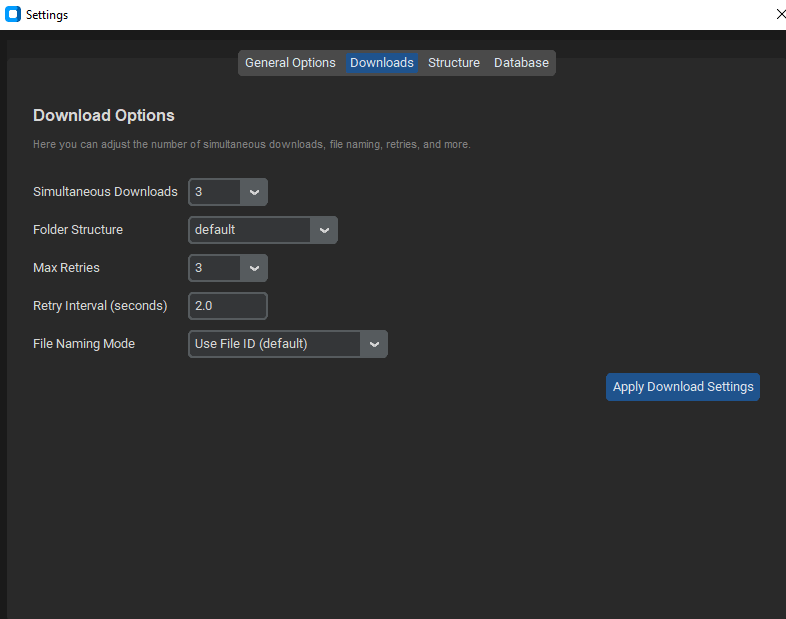786x619 pixels.
Task: Open the Folder Structure dropdown arrow
Action: click(324, 230)
